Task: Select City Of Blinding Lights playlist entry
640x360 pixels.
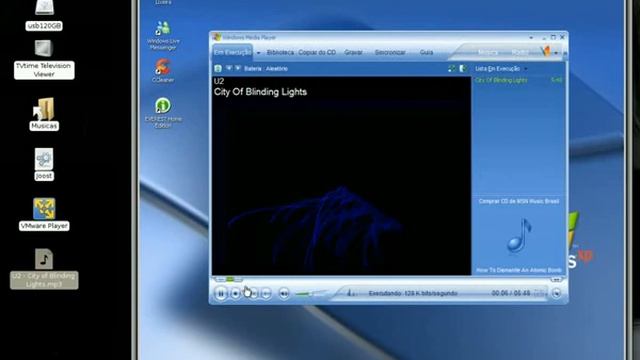Action: pyautogui.click(x=518, y=80)
